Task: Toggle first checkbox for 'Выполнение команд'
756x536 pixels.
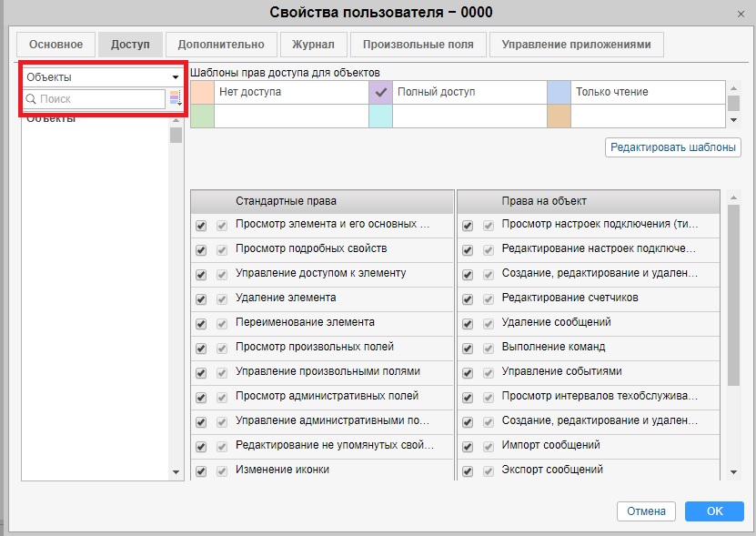Action: coord(468,348)
